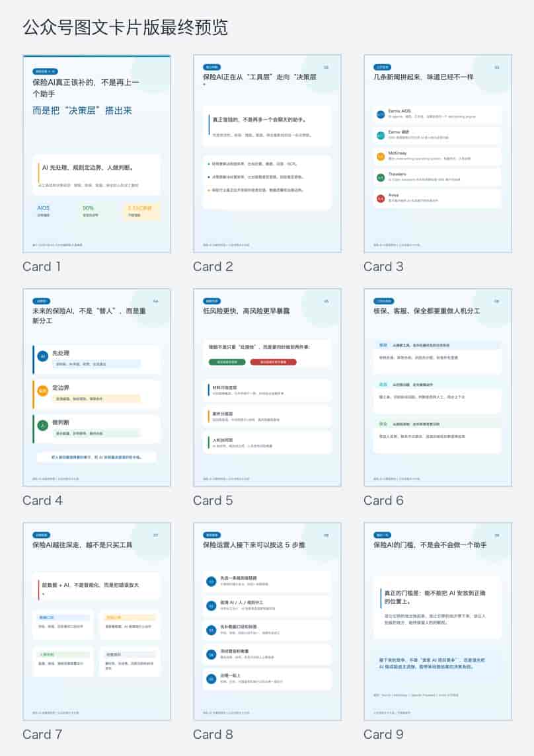Image resolution: width=534 pixels, height=756 pixels.
Task: Click the 人机协同 row in Card 5
Action: [267, 443]
